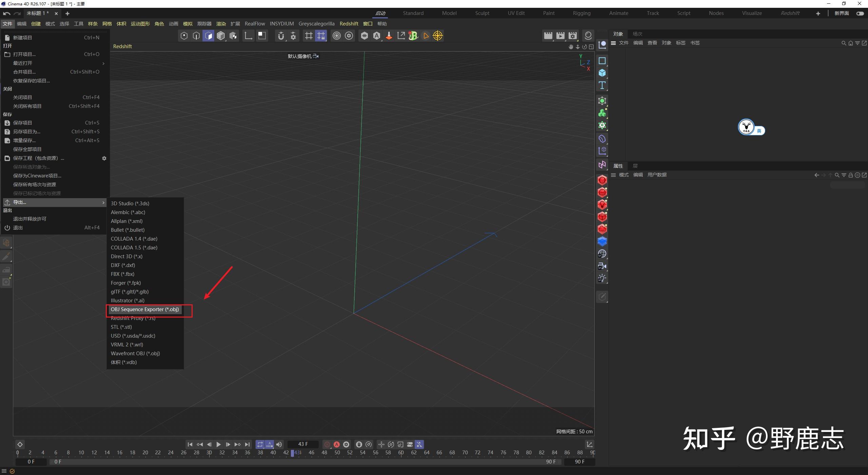Click 退出并释放许可 in the File menu
868x475 pixels.
[30, 218]
